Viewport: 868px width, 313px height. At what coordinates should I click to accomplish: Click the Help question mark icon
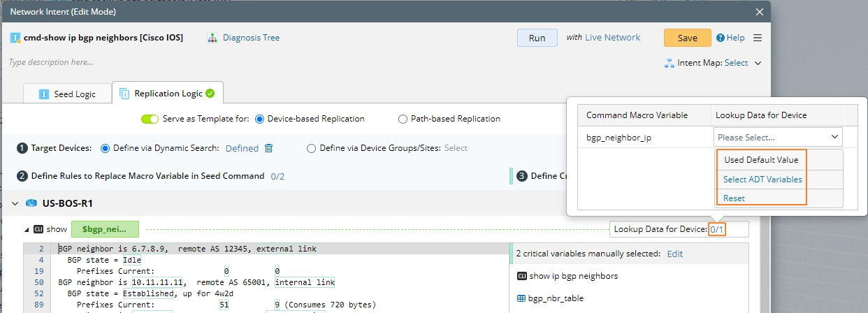click(720, 38)
